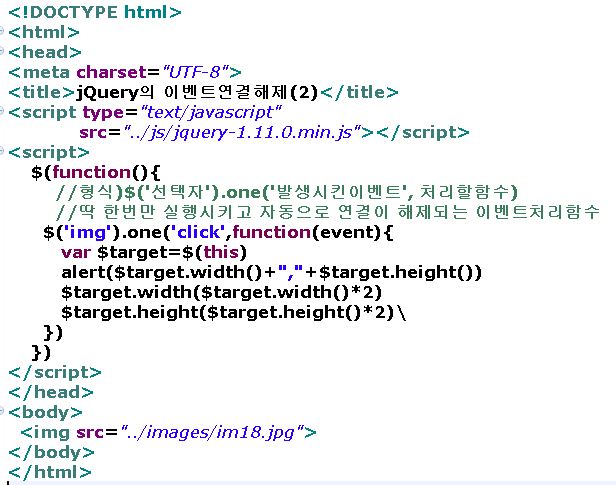Click the closing </head> tag
This screenshot has height=485, width=616.
51,393
